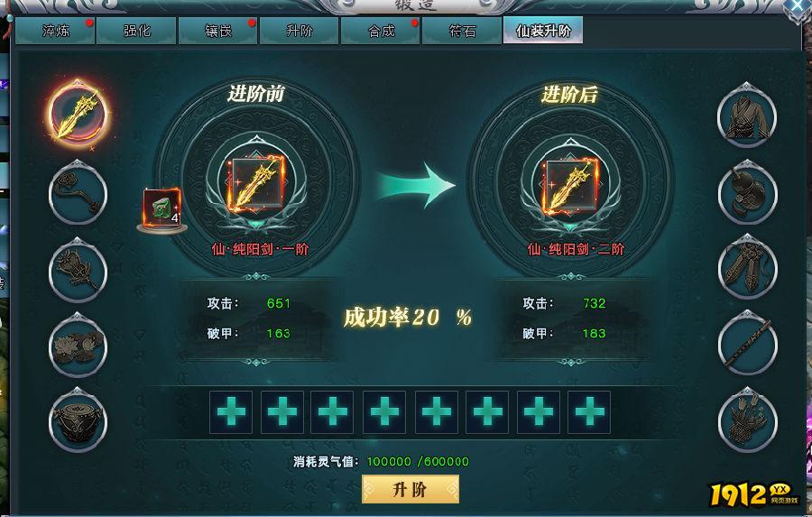Click the 升阶 upgrade button
Screen dimensions: 812x517
click(x=411, y=489)
